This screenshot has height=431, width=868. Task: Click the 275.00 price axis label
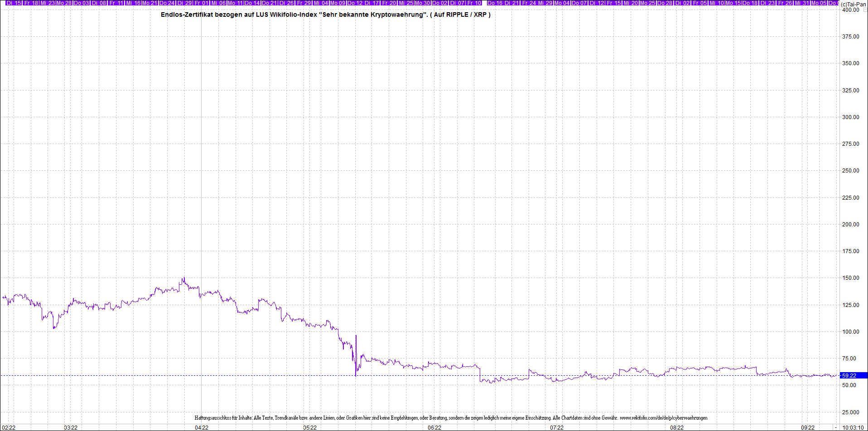click(x=850, y=144)
